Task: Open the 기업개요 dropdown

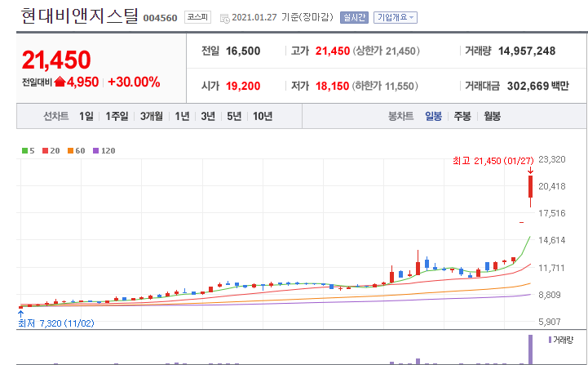Action: click(x=396, y=17)
